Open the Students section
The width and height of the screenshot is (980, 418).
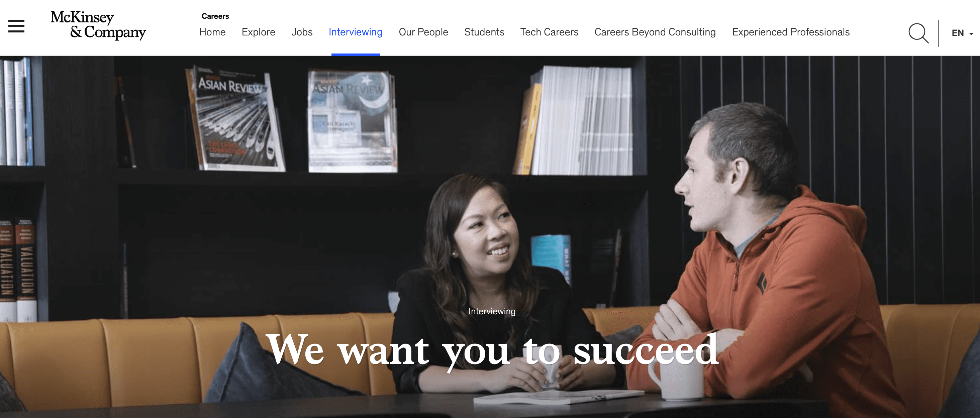[x=484, y=32]
